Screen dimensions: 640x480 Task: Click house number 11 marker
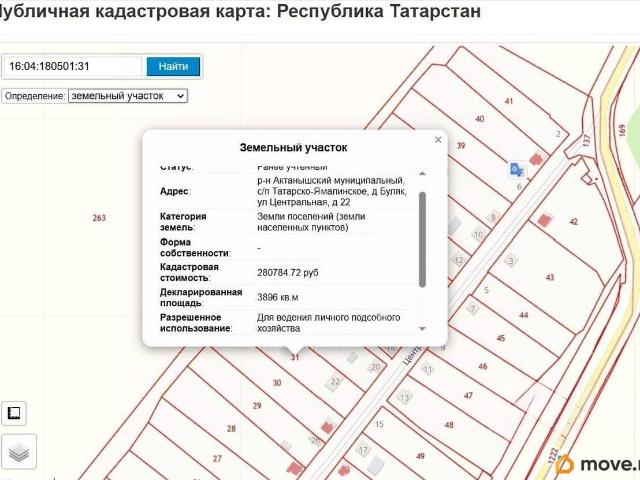click(x=428, y=370)
